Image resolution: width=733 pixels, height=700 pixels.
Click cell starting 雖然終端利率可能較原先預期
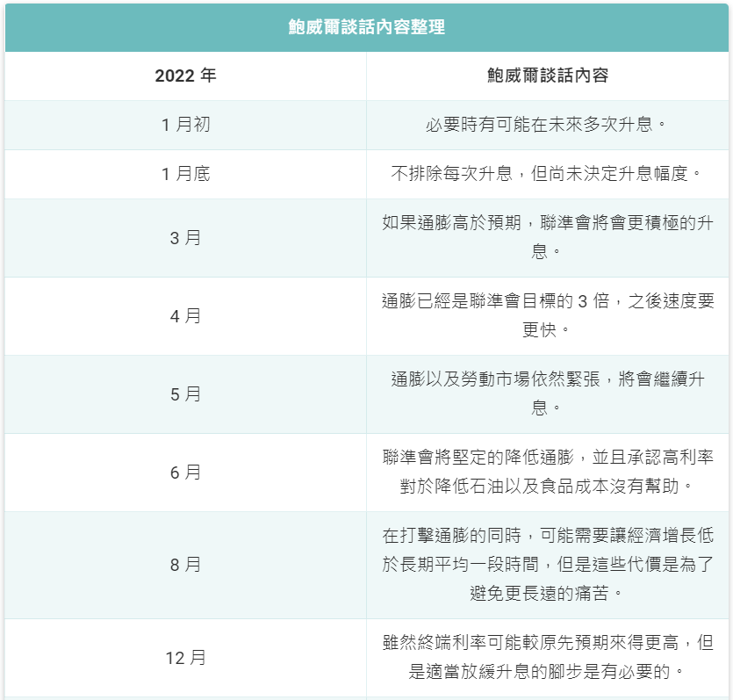548,658
